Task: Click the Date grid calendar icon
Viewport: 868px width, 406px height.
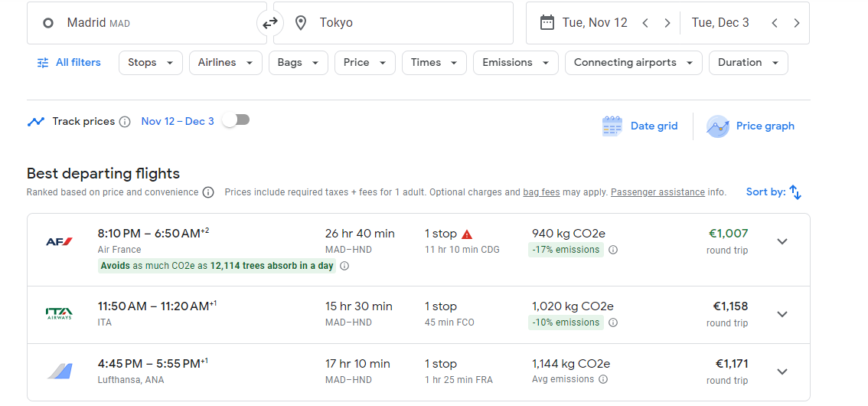Action: click(x=612, y=126)
